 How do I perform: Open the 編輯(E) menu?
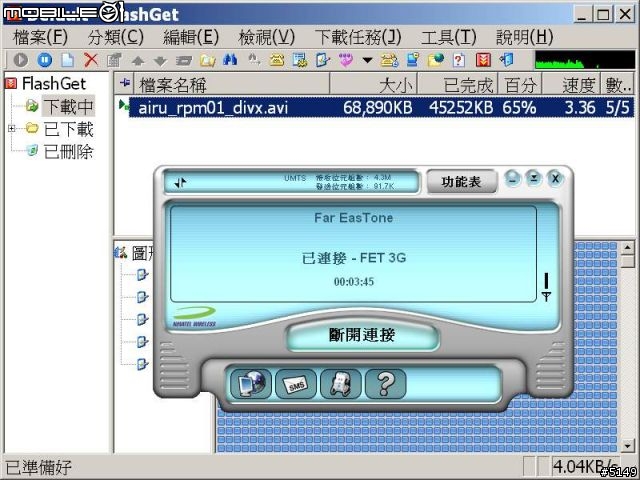[191, 37]
